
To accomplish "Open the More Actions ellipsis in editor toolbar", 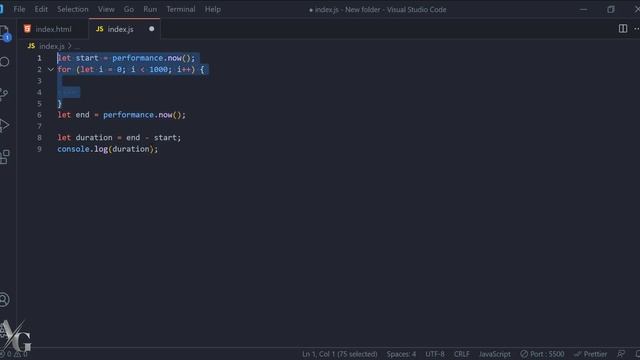I will (636, 29).
